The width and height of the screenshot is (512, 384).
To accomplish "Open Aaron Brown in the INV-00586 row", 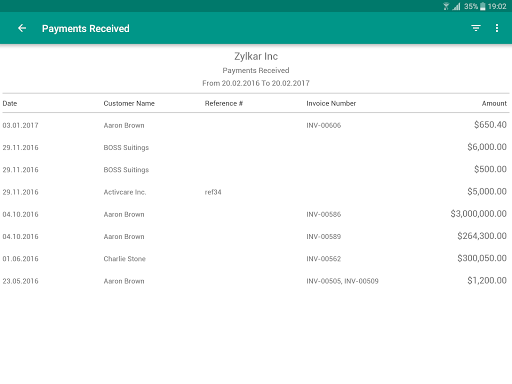I will click(124, 214).
